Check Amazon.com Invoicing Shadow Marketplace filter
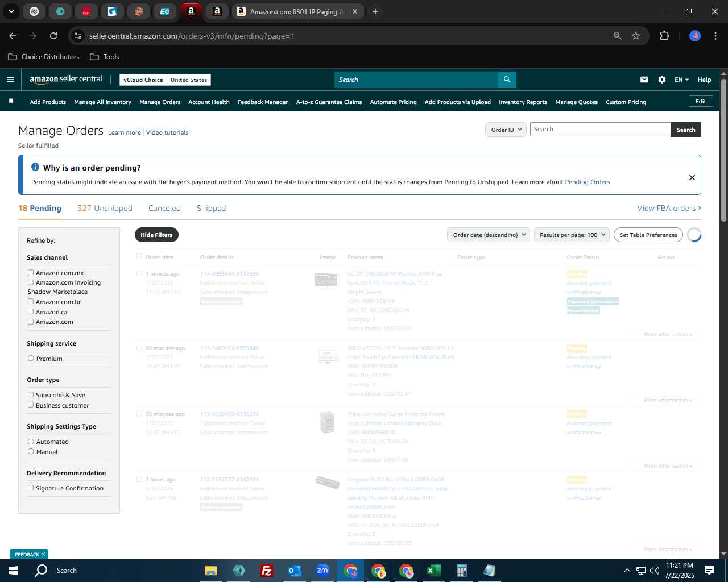The image size is (728, 582). tap(31, 282)
